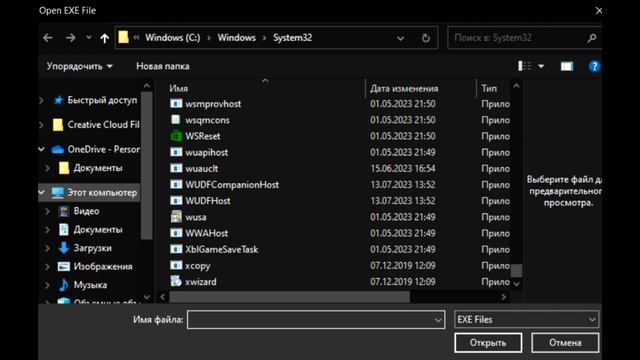Select WUDFCompanionHost file icon

coord(176,184)
